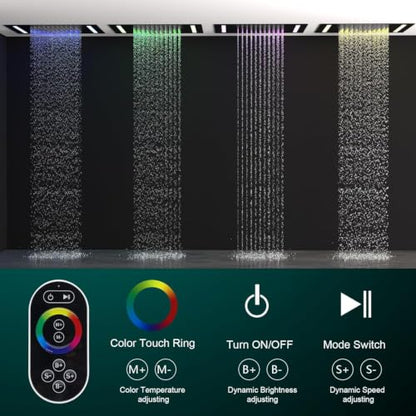This screenshot has height=416, width=416.
Task: Tap the M- button inside the remote's ring
Action: [x=59, y=337]
